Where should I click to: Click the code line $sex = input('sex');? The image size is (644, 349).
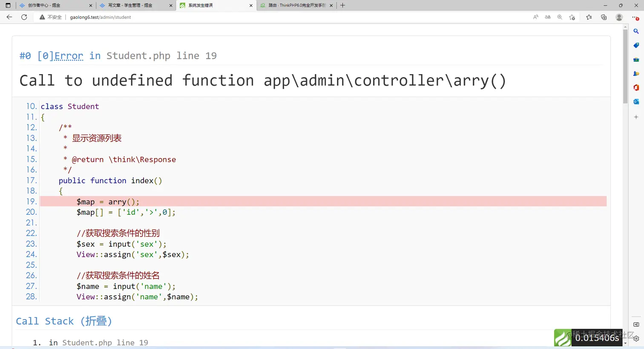click(x=121, y=244)
